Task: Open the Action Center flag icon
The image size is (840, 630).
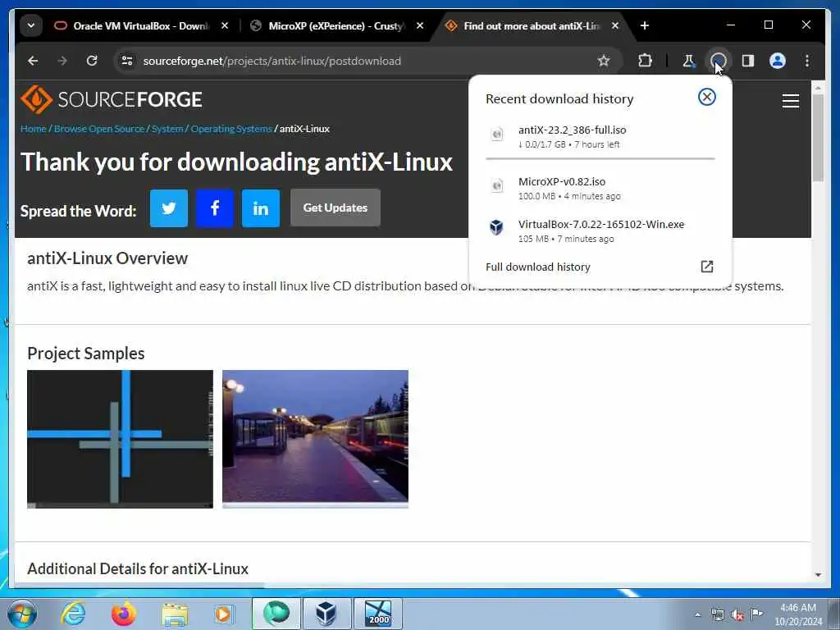Action: (x=757, y=614)
